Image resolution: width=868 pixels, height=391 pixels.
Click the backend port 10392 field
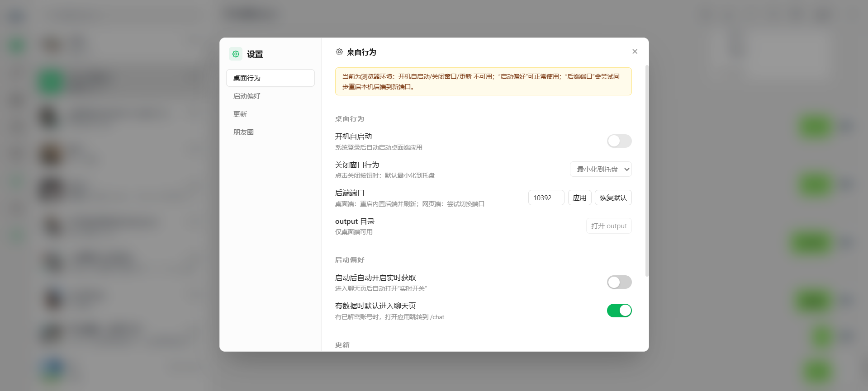[546, 198]
